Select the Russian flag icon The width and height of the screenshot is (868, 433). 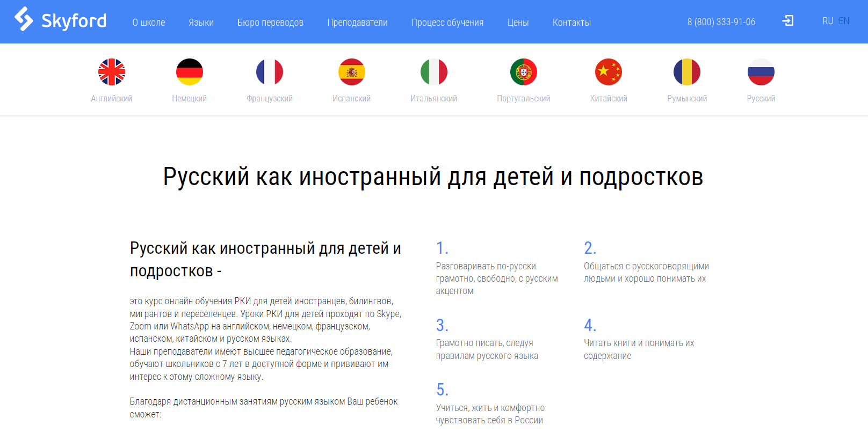tap(761, 72)
